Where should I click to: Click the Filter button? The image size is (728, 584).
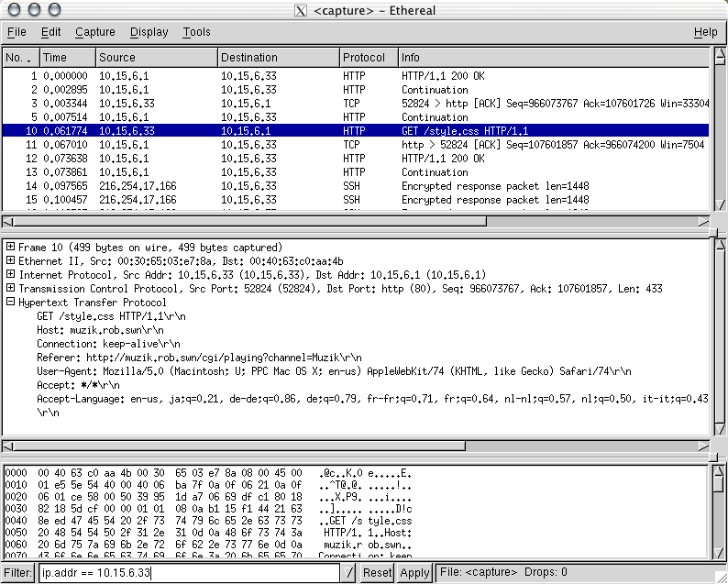(17, 573)
